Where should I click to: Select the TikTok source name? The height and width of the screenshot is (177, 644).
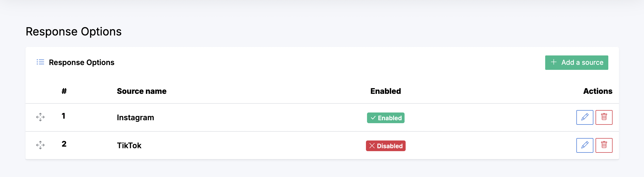coord(129,146)
